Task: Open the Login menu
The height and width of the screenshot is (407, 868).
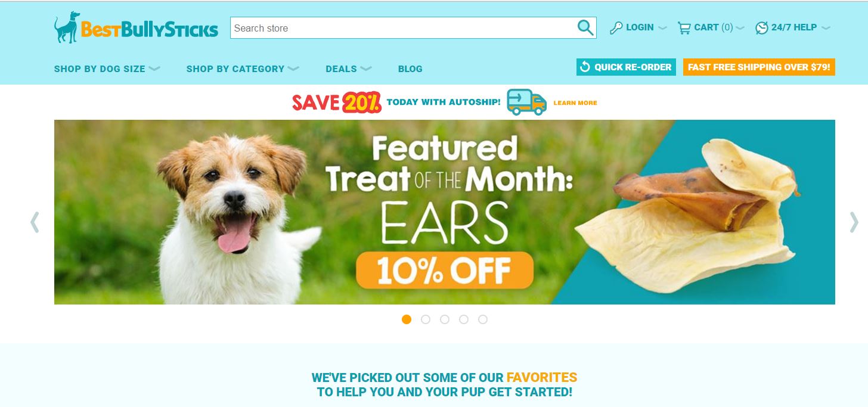Action: point(638,27)
